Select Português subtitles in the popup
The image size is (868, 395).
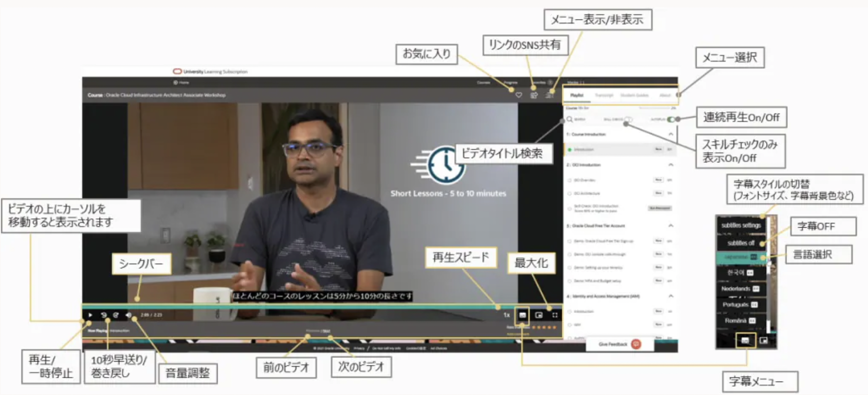point(740,305)
